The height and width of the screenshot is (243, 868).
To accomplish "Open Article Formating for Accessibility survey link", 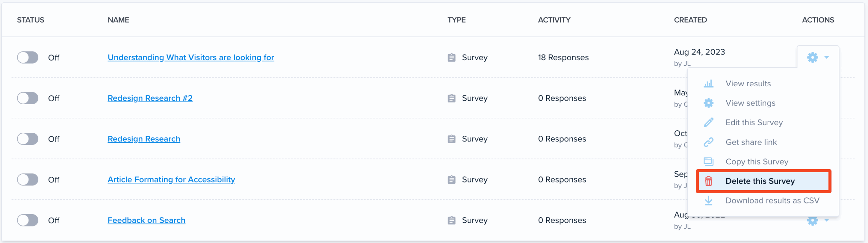I will (171, 180).
